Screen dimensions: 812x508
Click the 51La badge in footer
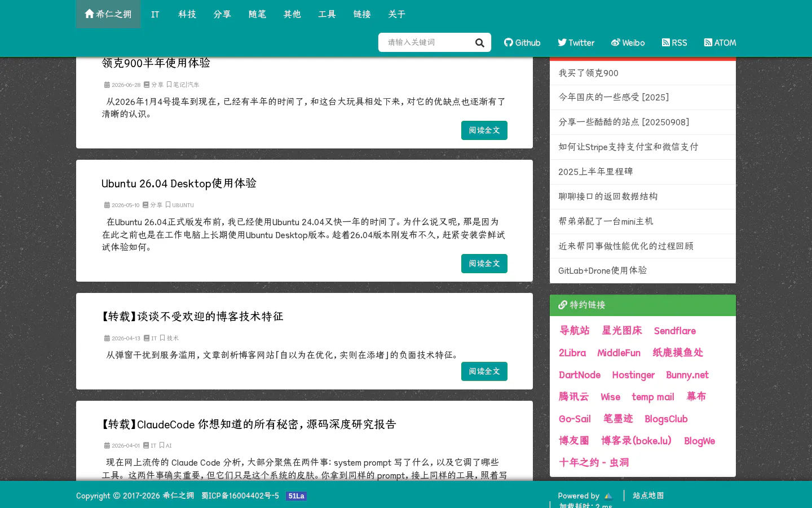(296, 496)
